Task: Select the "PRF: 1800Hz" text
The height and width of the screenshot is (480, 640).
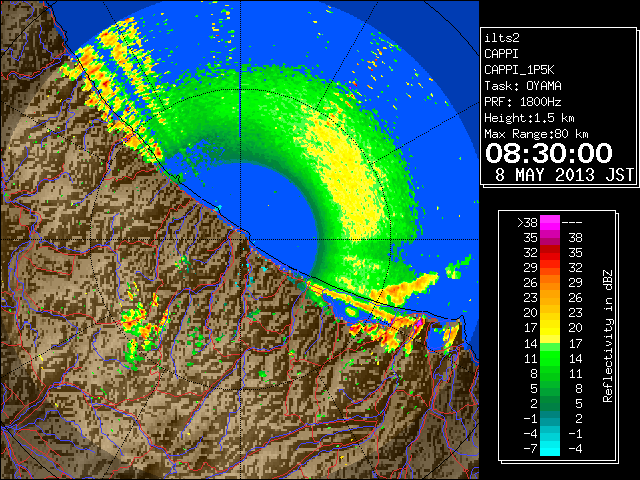Action: coord(523,102)
